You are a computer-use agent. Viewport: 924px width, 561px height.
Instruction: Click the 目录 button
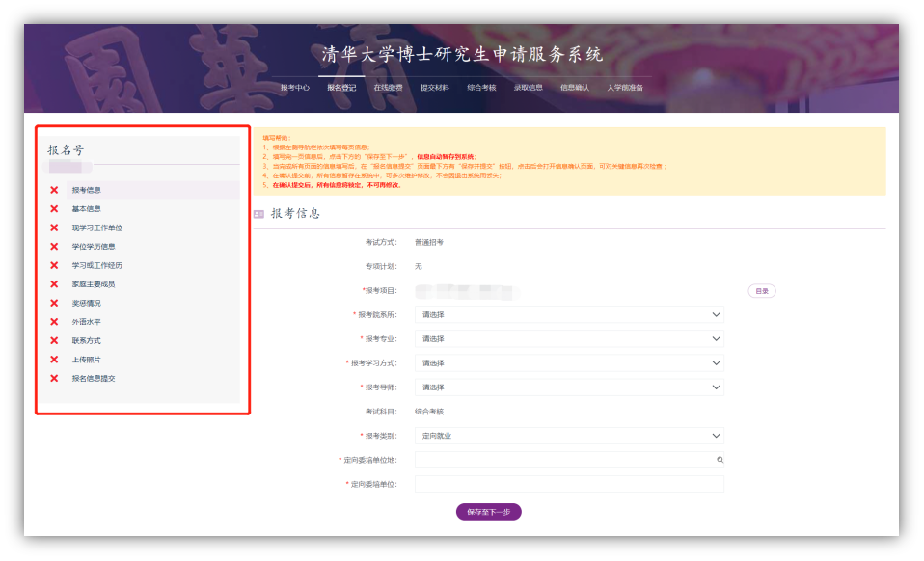tap(762, 291)
